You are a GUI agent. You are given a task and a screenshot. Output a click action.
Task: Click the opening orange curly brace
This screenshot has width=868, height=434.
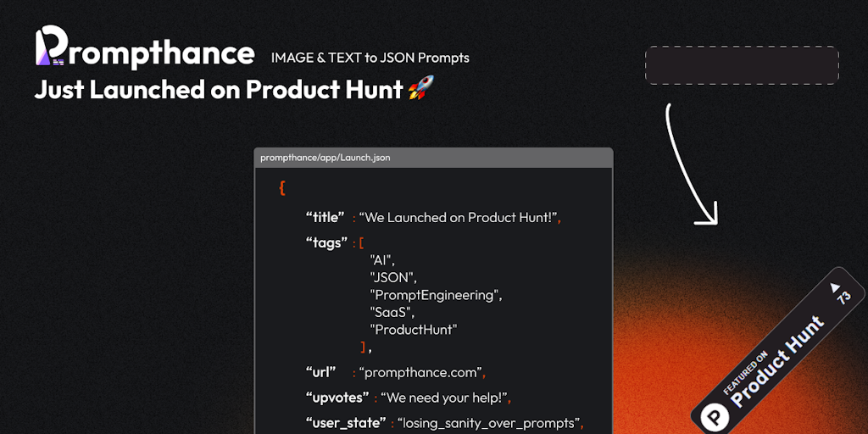click(x=282, y=188)
